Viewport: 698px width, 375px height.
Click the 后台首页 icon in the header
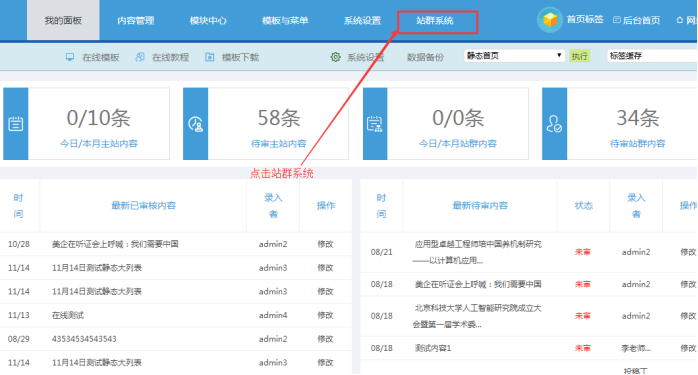coord(617,20)
